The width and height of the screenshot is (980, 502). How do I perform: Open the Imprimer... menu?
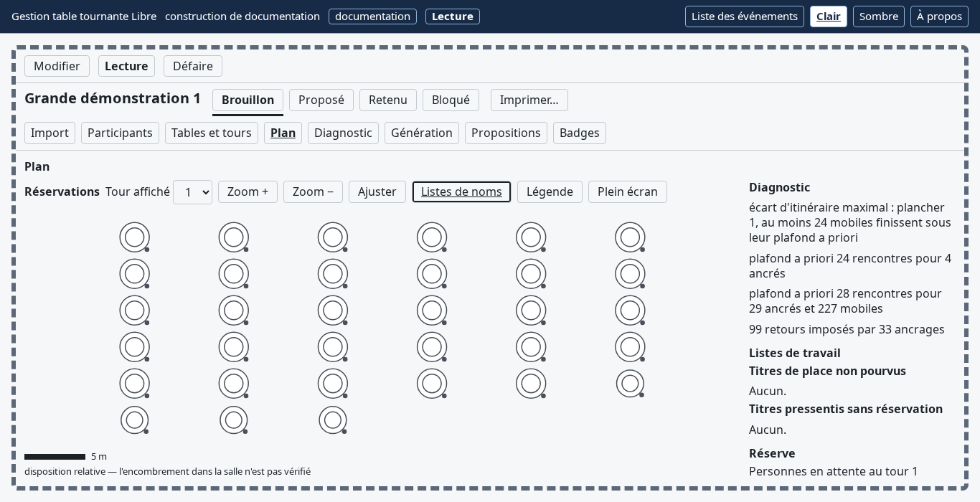tap(529, 100)
